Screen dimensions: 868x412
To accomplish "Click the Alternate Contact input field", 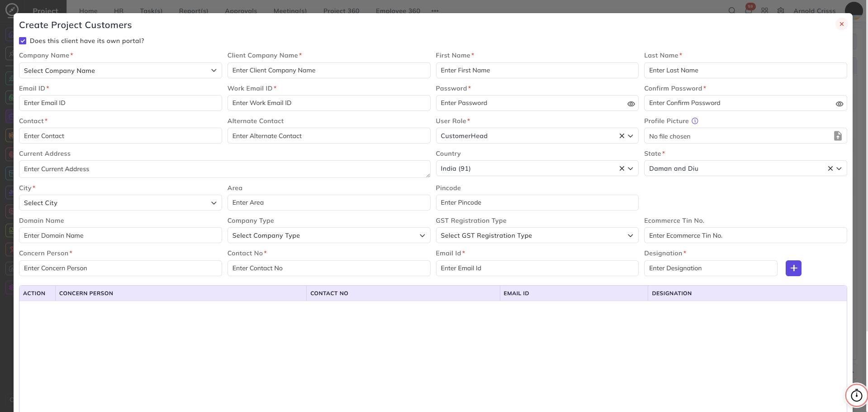I will 329,136.
